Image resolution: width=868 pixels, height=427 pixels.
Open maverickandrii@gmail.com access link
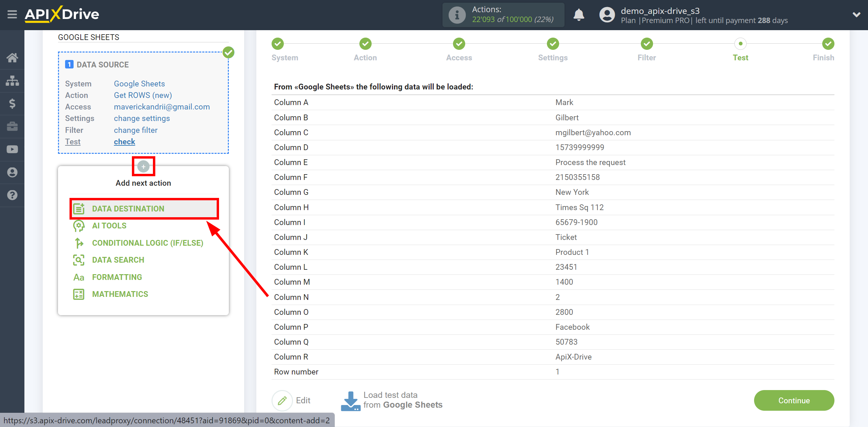click(x=162, y=107)
